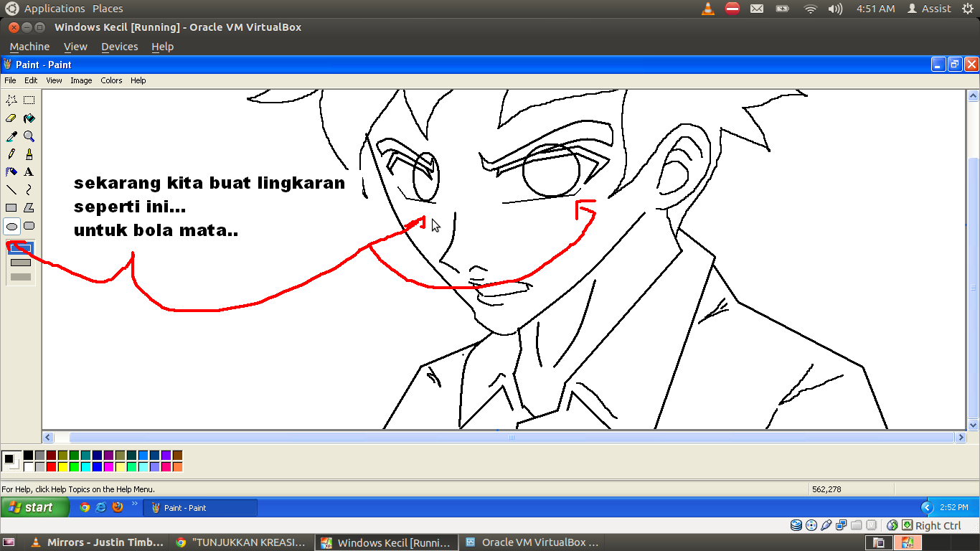980x551 pixels.
Task: Pick the bright green color swatch
Action: (74, 467)
